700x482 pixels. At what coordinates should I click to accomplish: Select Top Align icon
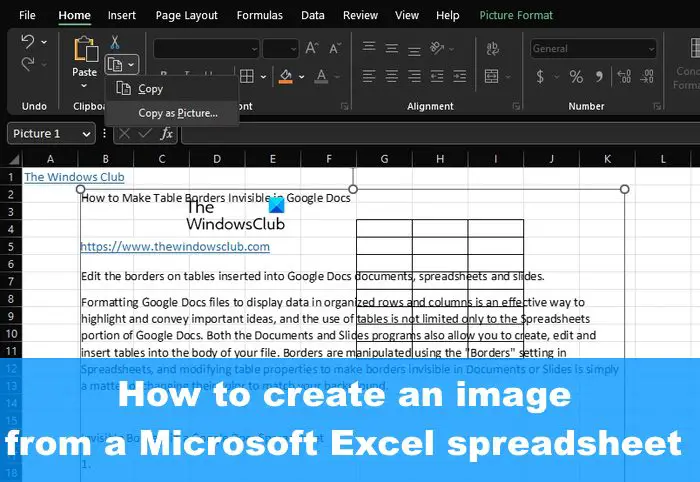click(369, 48)
